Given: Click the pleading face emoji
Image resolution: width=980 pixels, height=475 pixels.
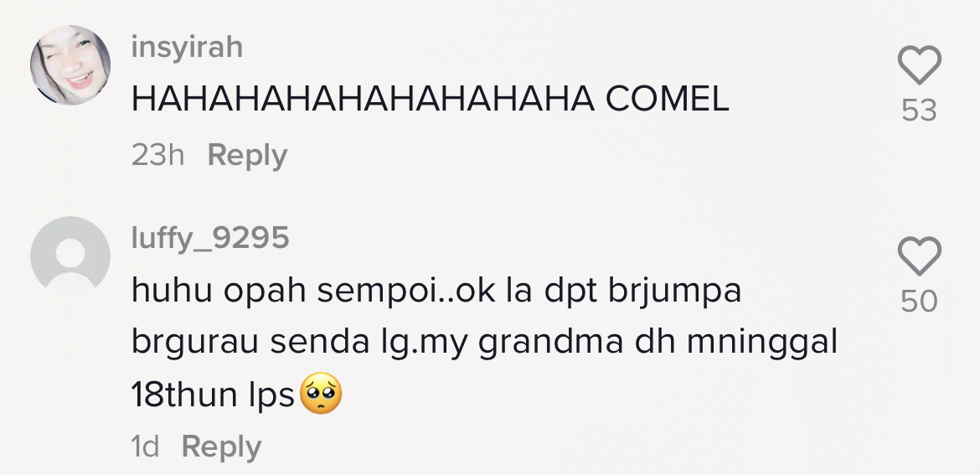Looking at the screenshot, I should (320, 395).
